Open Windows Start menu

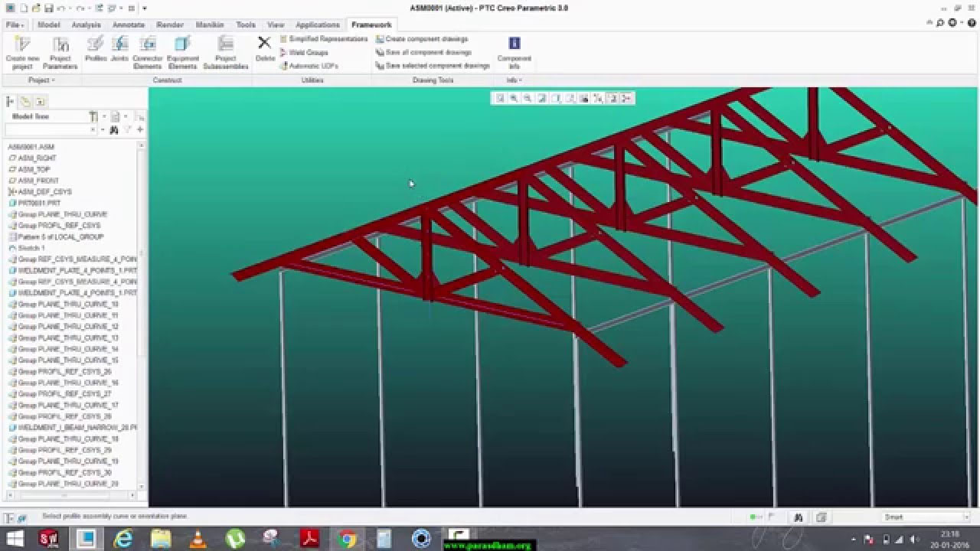pos(15,539)
